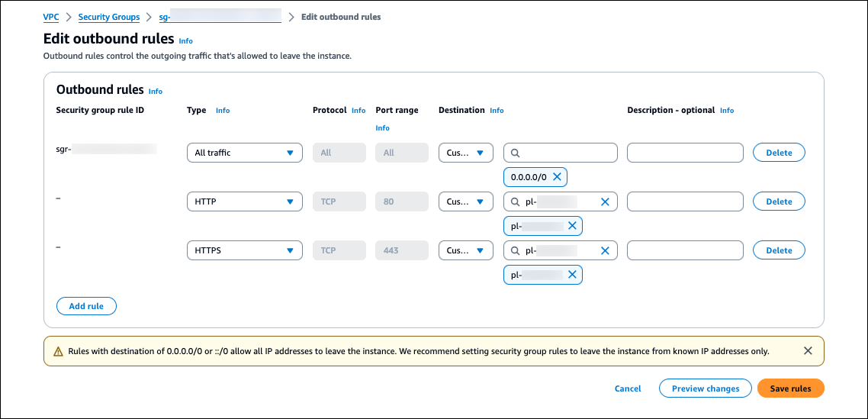Click description field for All traffic rule
The height and width of the screenshot is (419, 868).
click(x=684, y=153)
